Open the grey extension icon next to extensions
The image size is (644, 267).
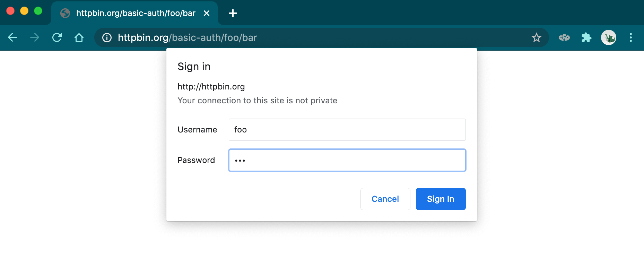point(564,37)
